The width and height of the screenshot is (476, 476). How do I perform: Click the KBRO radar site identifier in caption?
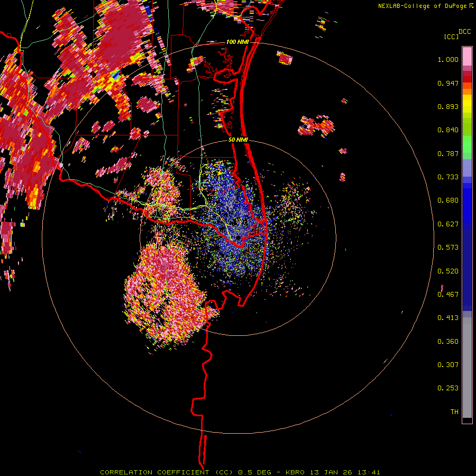pos(295,472)
